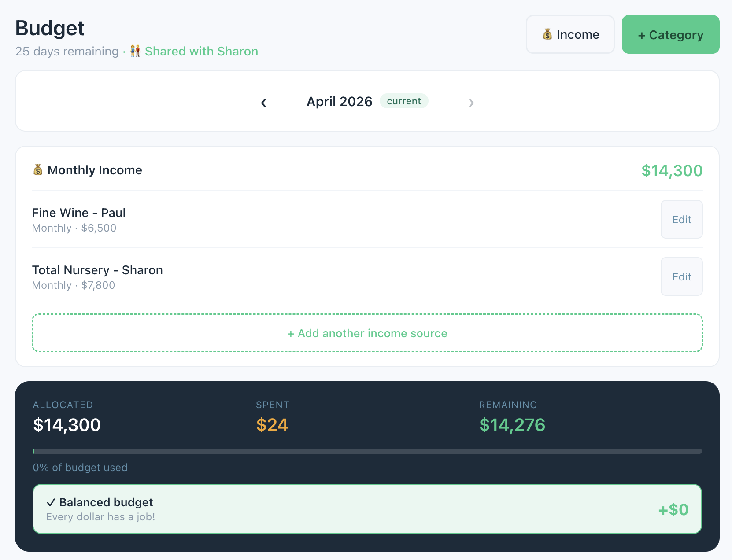Image resolution: width=732 pixels, height=560 pixels.
Task: Click the couple icon next to Shared with Sharon
Action: [135, 51]
